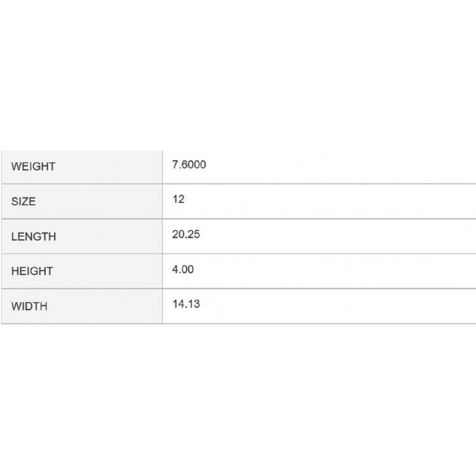Select the 14.13 width value
Image resolution: width=476 pixels, height=476 pixels.
186,304
